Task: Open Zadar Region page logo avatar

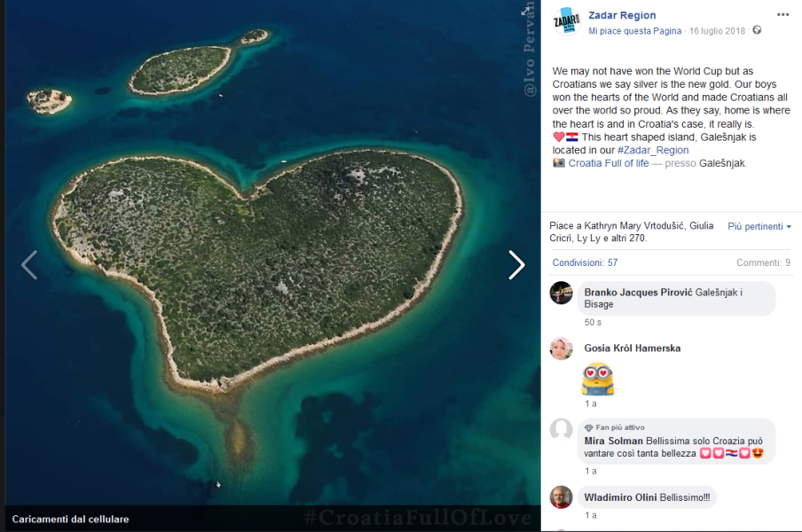Action: click(x=566, y=21)
